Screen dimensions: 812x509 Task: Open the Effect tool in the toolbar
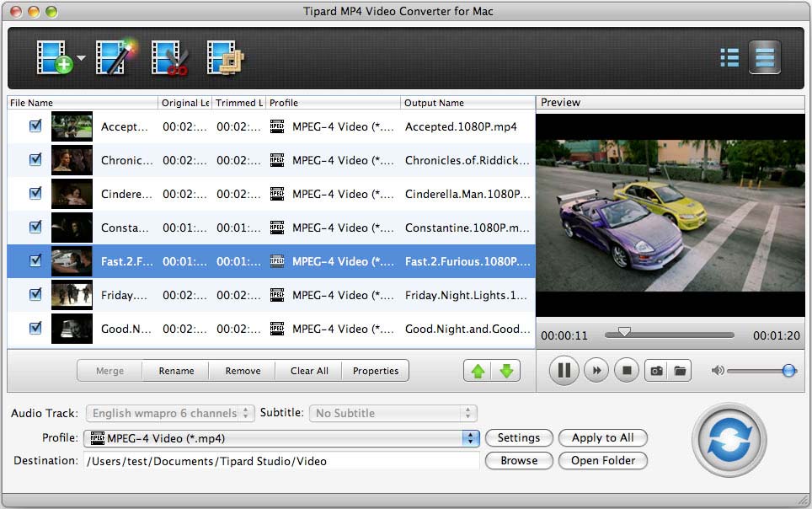[x=114, y=57]
